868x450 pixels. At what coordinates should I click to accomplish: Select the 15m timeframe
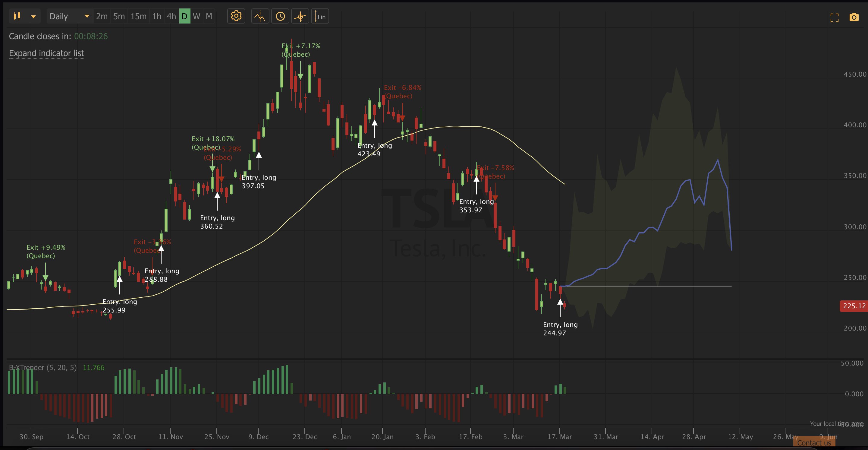138,16
